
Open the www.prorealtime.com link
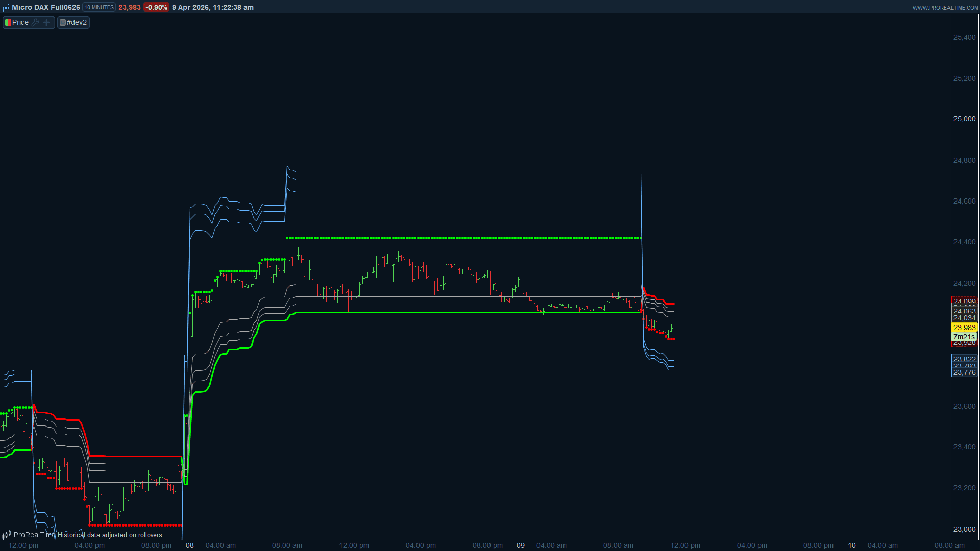coord(945,8)
